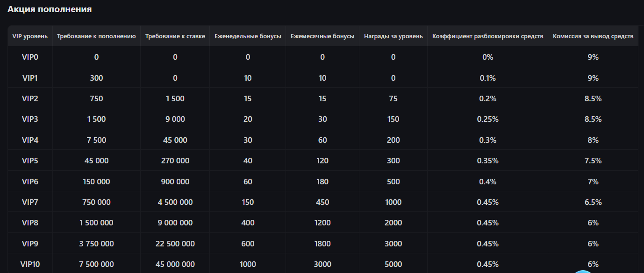Click the VIP4 unlock coefficient 0.3%
644x273 pixels.
(487, 140)
